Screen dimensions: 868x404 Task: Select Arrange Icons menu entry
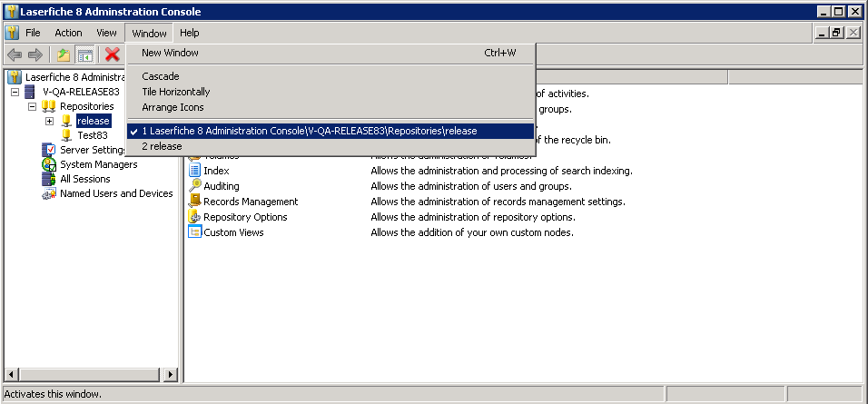(x=331, y=107)
